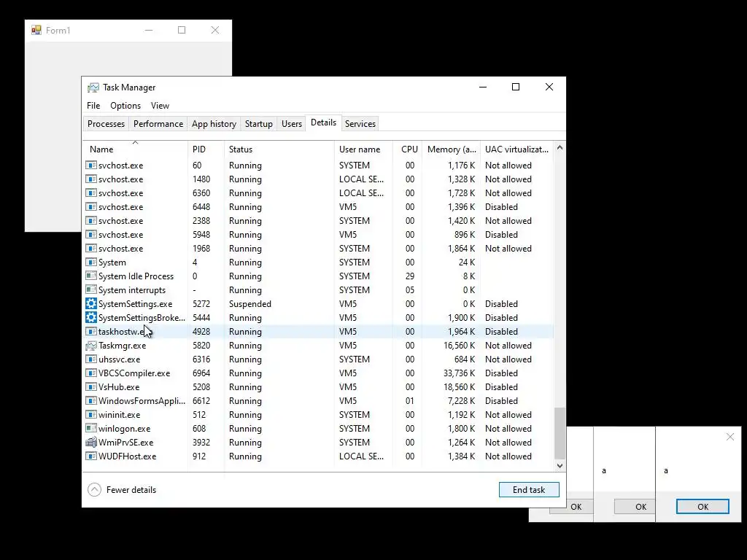Screen dimensions: 747x560
Task: Click the WmiPrvSE.exe process icon
Action: pyautogui.click(x=91, y=443)
